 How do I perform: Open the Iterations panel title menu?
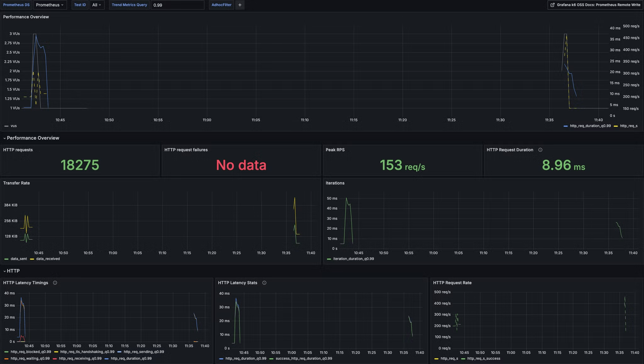[335, 183]
